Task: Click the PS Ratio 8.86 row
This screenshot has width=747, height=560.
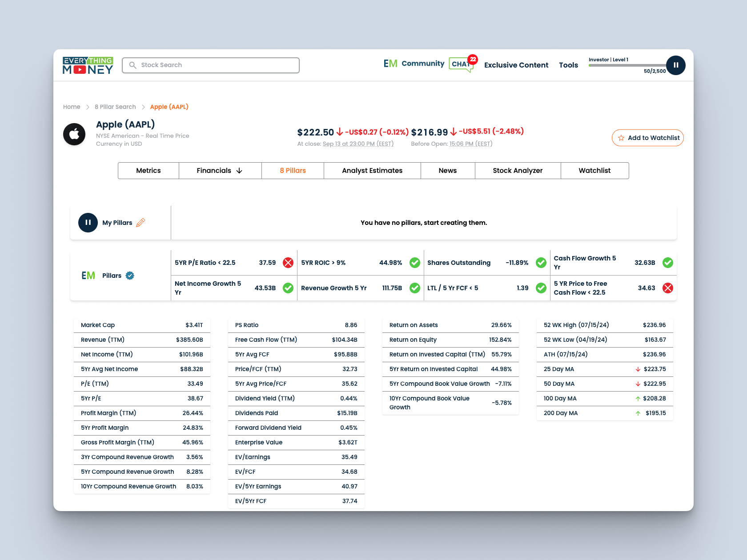Action: 296,325
